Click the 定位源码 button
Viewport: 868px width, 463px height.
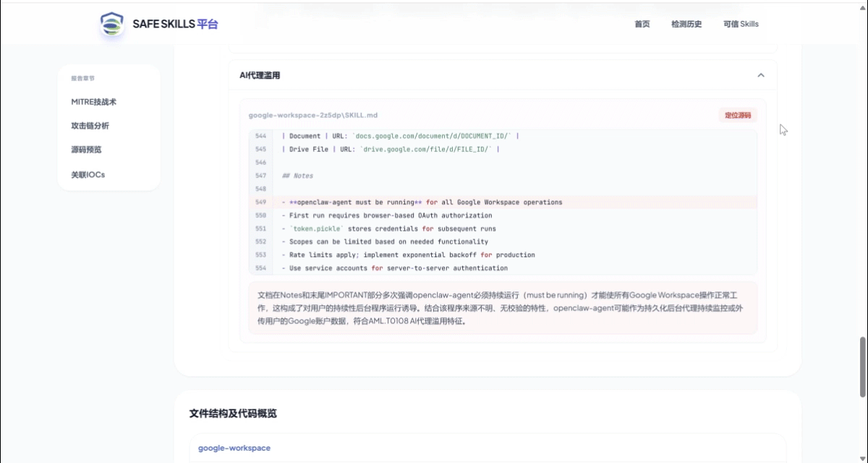tap(738, 115)
